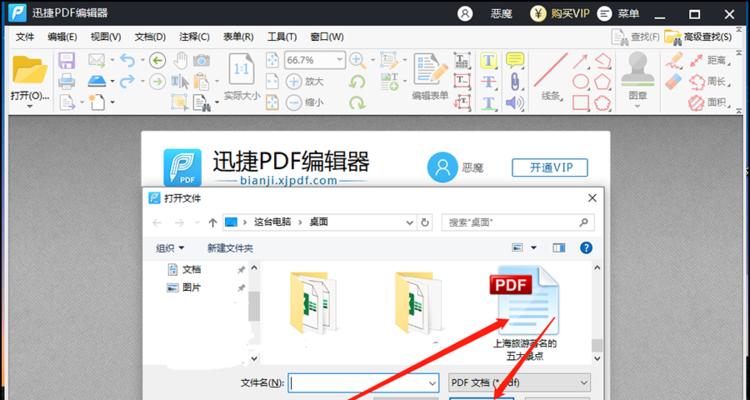Expand the 66.7% zoom level dropdown
This screenshot has width=750, height=400.
(339, 60)
